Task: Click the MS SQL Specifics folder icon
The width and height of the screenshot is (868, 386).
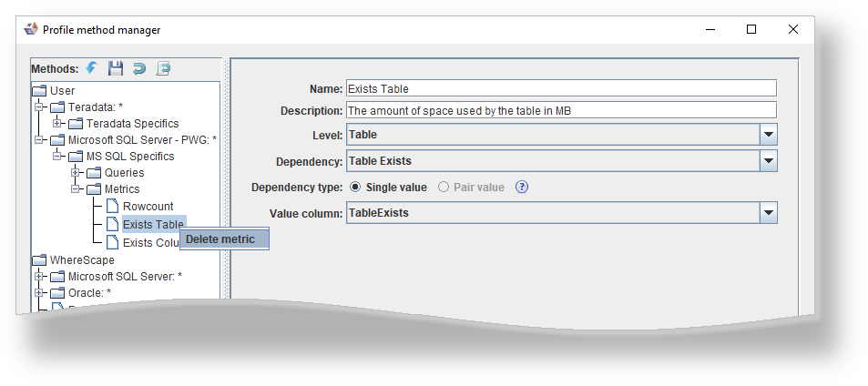Action: pos(76,157)
